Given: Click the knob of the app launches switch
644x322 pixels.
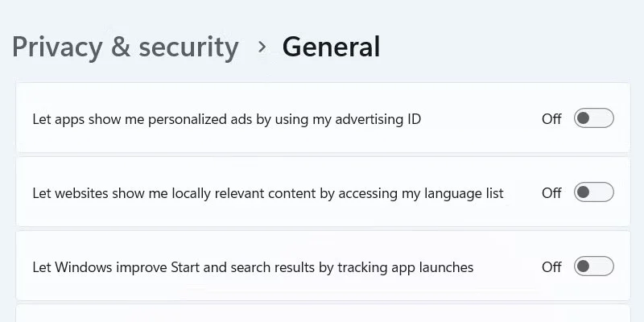Looking at the screenshot, I should click(x=584, y=266).
